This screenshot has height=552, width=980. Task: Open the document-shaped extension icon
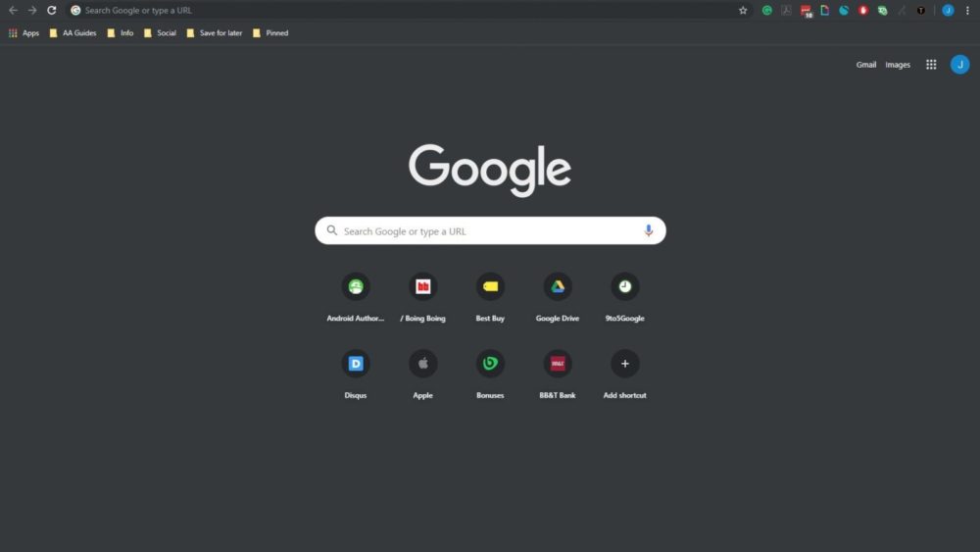pyautogui.click(x=825, y=10)
